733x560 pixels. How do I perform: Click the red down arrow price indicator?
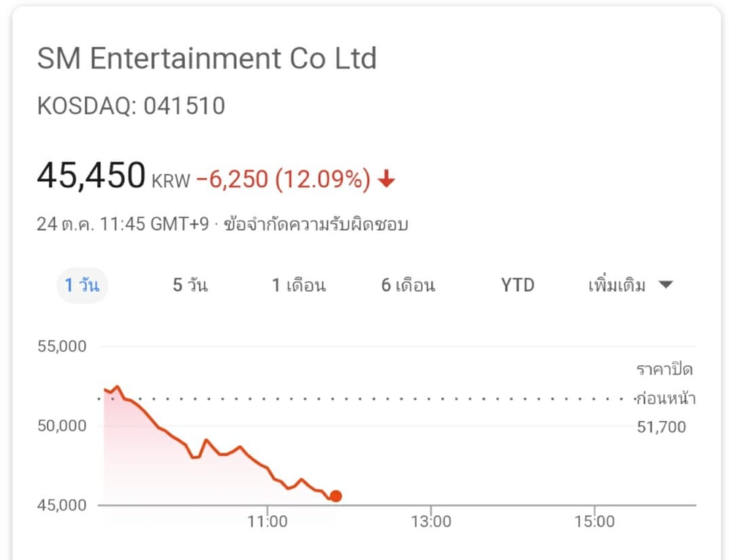387,179
